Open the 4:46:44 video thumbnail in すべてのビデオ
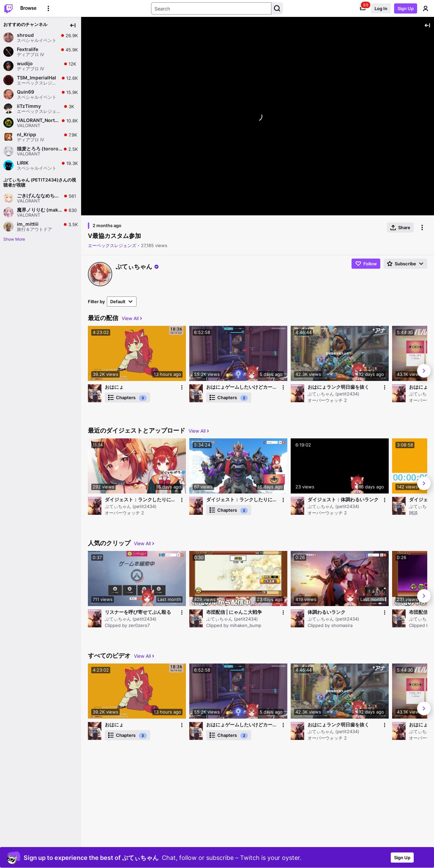This screenshot has width=434, height=868. 340,691
